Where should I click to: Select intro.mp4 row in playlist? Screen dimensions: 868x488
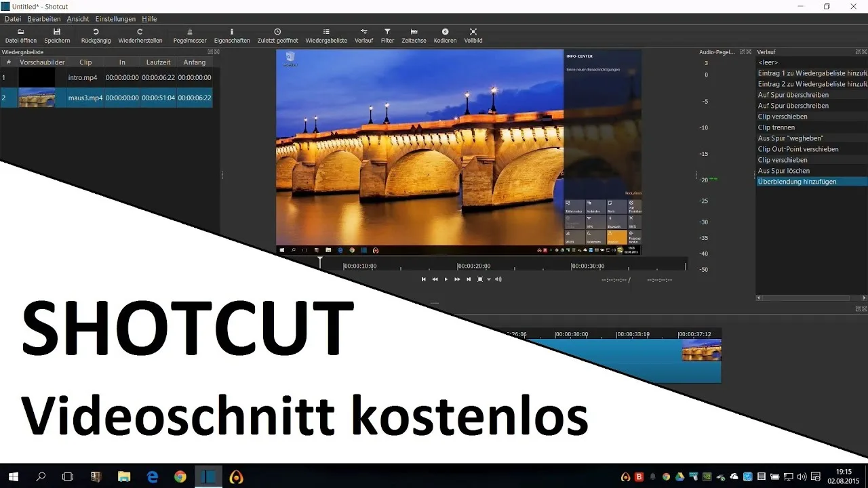pos(106,78)
